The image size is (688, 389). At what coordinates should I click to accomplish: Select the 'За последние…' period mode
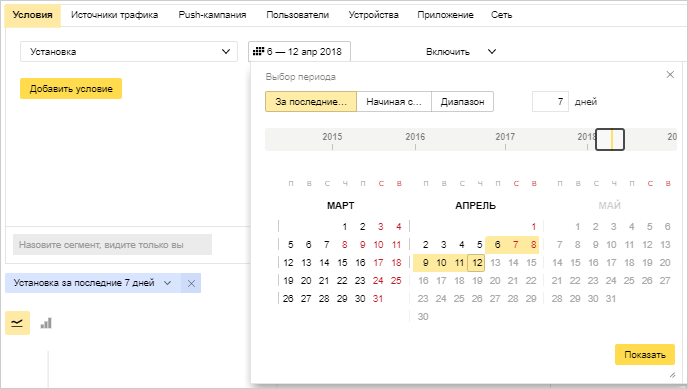click(x=311, y=102)
